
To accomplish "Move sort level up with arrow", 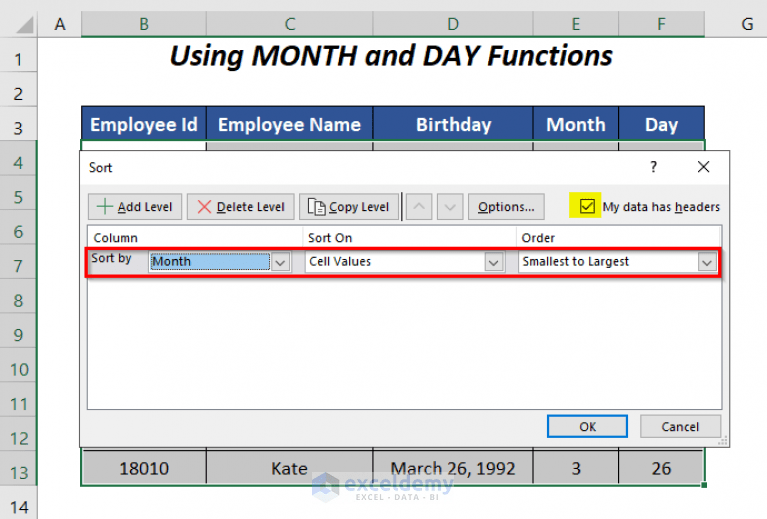I will (419, 207).
